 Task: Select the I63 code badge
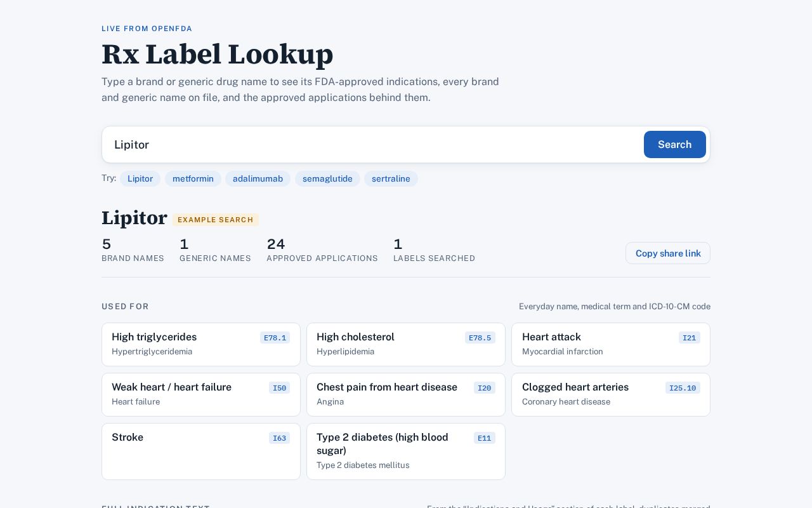coord(279,438)
